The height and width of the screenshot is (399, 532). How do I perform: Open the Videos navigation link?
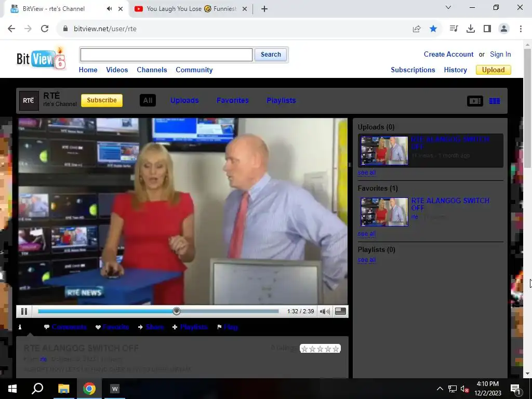coord(117,70)
